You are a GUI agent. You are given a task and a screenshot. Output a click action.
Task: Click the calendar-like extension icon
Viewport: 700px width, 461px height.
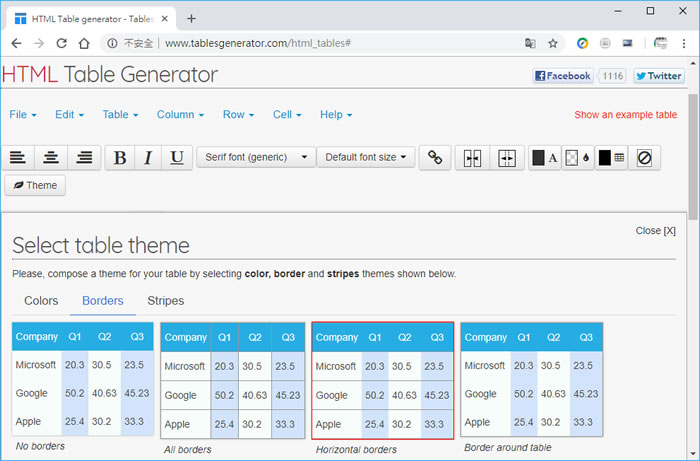click(660, 43)
